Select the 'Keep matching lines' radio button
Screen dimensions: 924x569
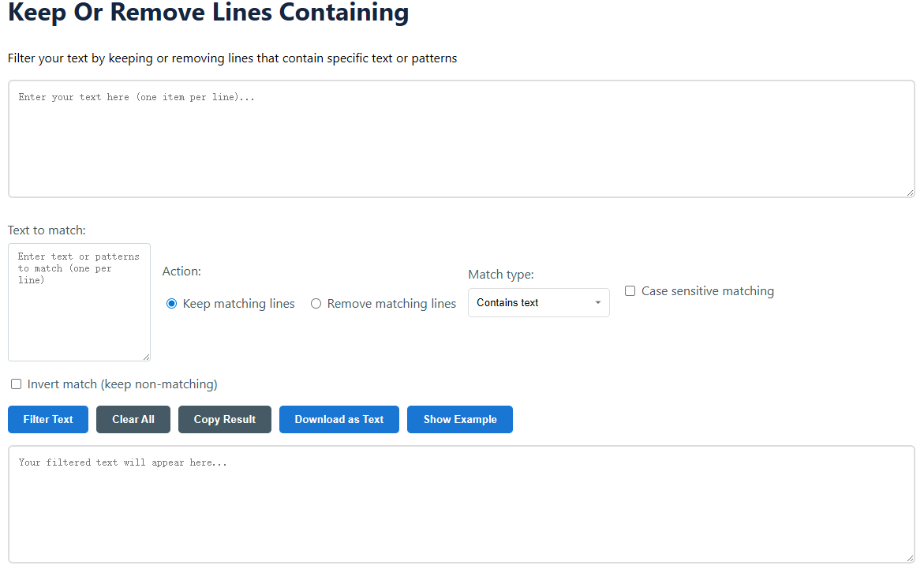click(172, 304)
